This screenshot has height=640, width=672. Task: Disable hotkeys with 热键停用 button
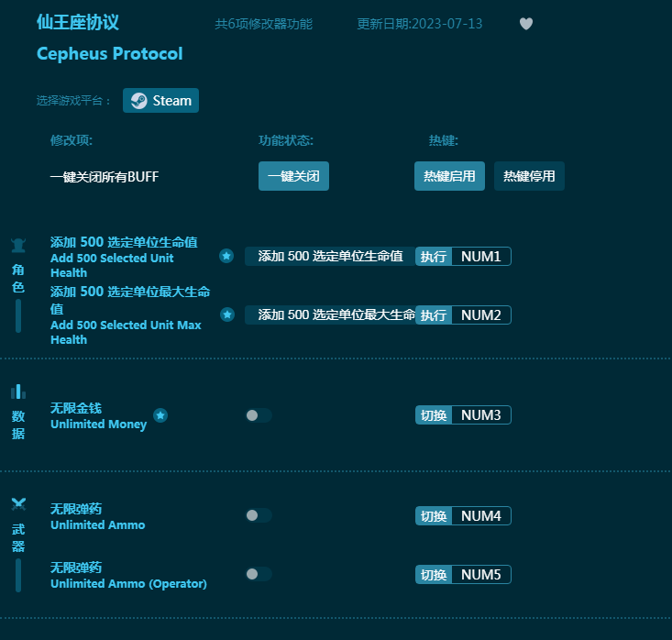tap(529, 176)
